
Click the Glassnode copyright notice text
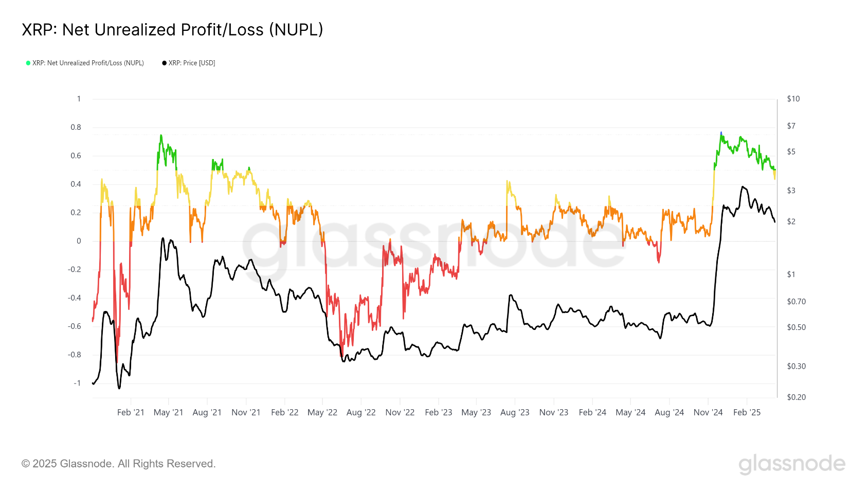[x=119, y=464]
